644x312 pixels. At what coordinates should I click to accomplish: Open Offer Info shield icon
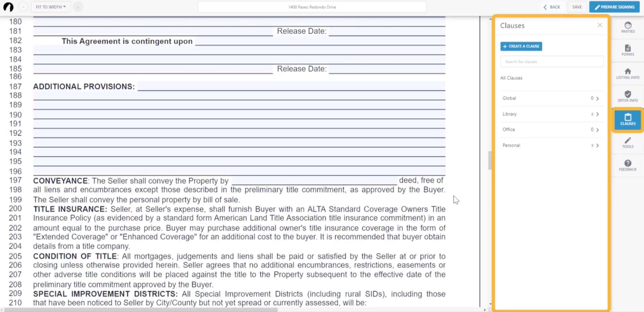click(x=627, y=96)
